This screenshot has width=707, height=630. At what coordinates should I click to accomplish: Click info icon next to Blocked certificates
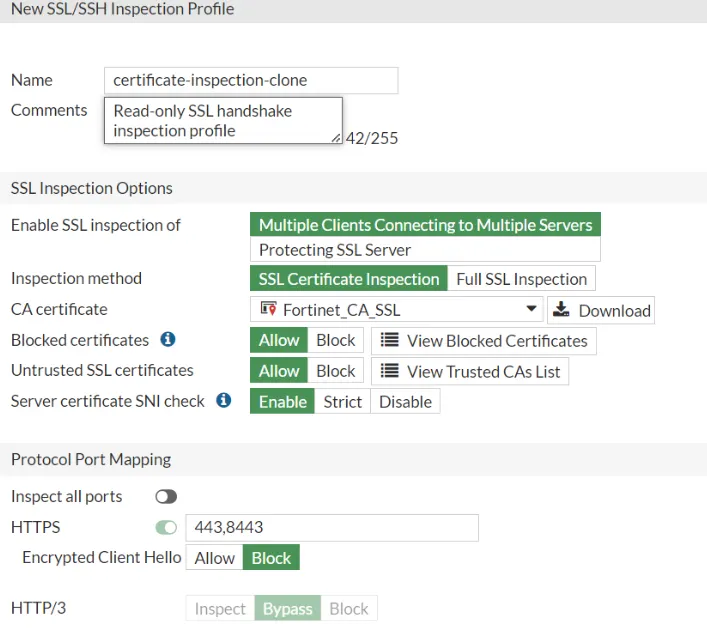click(168, 340)
